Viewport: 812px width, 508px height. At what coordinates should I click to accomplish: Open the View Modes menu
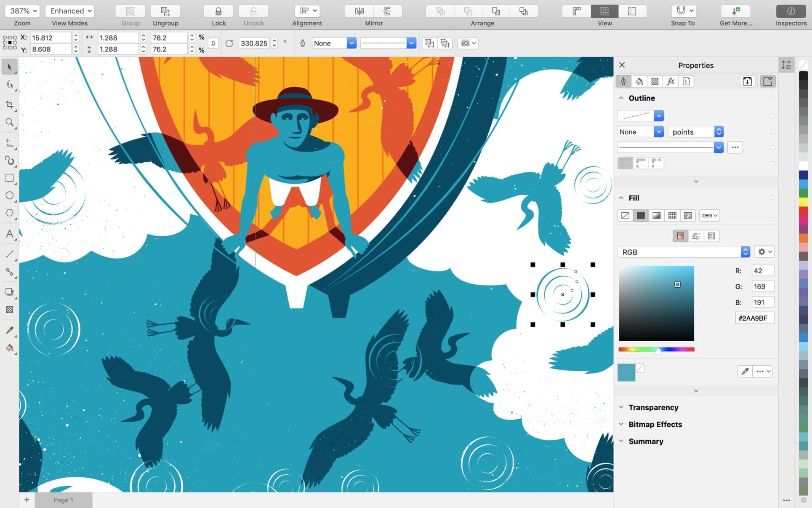[x=69, y=11]
